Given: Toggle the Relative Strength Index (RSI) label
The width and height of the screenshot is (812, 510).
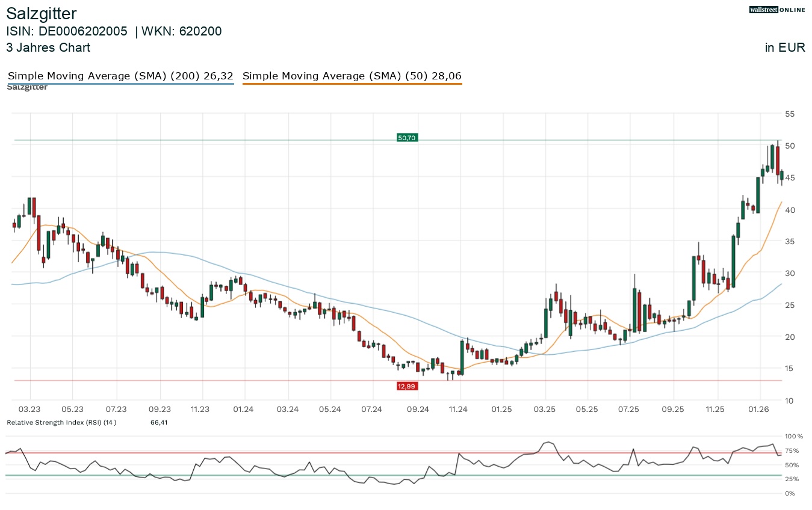Looking at the screenshot, I should click(x=61, y=422).
